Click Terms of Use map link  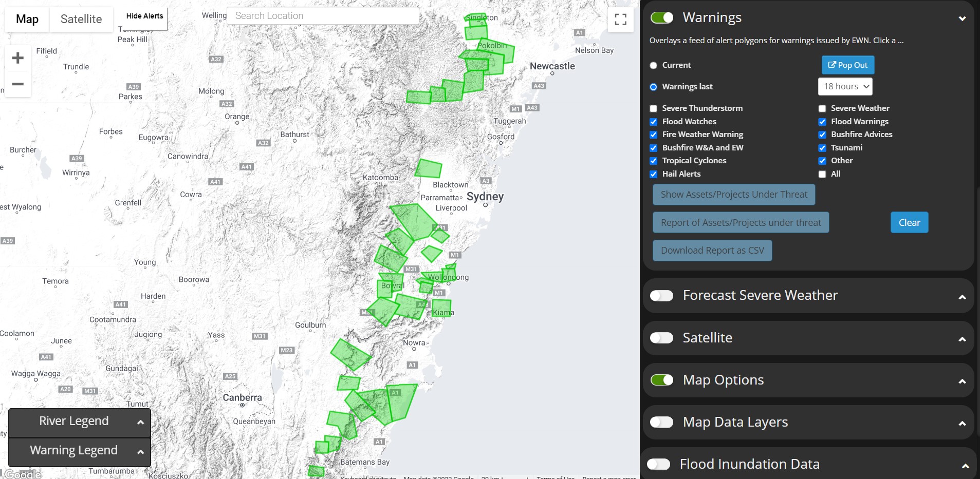[x=555, y=477]
